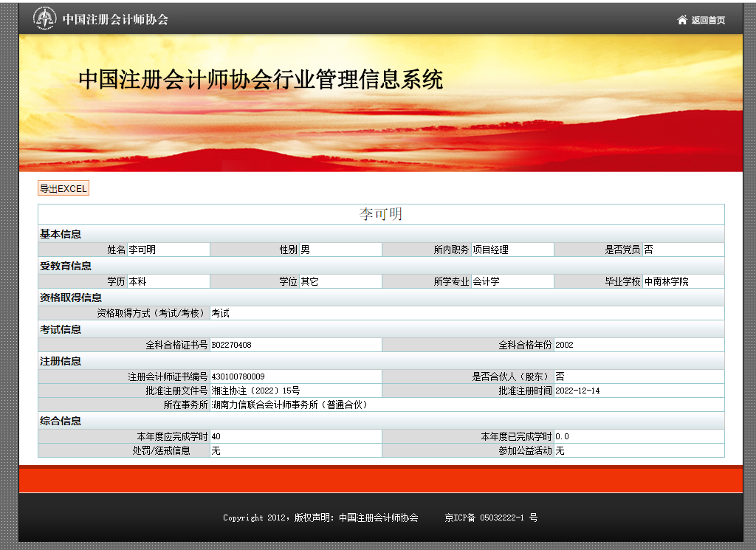Click the 受教育信息 section header

(66, 266)
